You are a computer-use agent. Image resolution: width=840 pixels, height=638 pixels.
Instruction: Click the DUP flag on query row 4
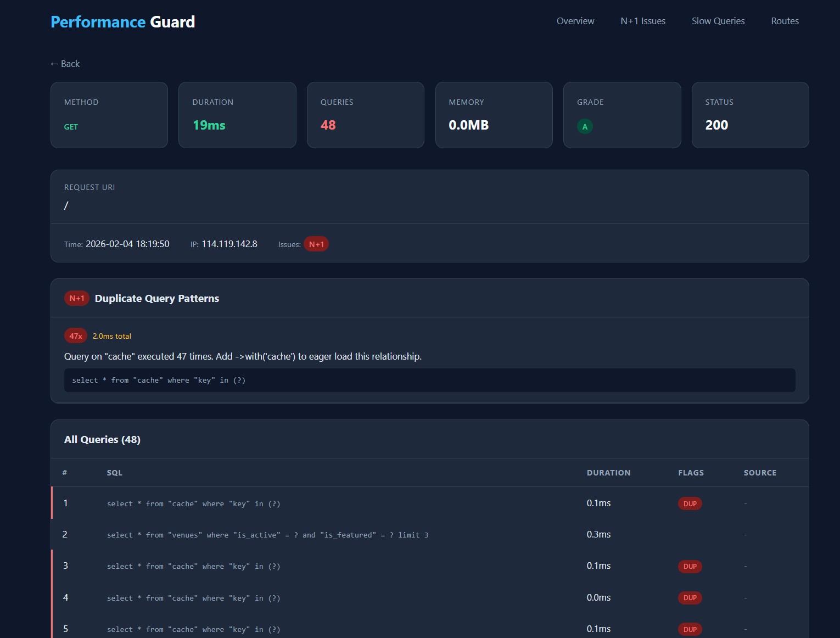690,598
